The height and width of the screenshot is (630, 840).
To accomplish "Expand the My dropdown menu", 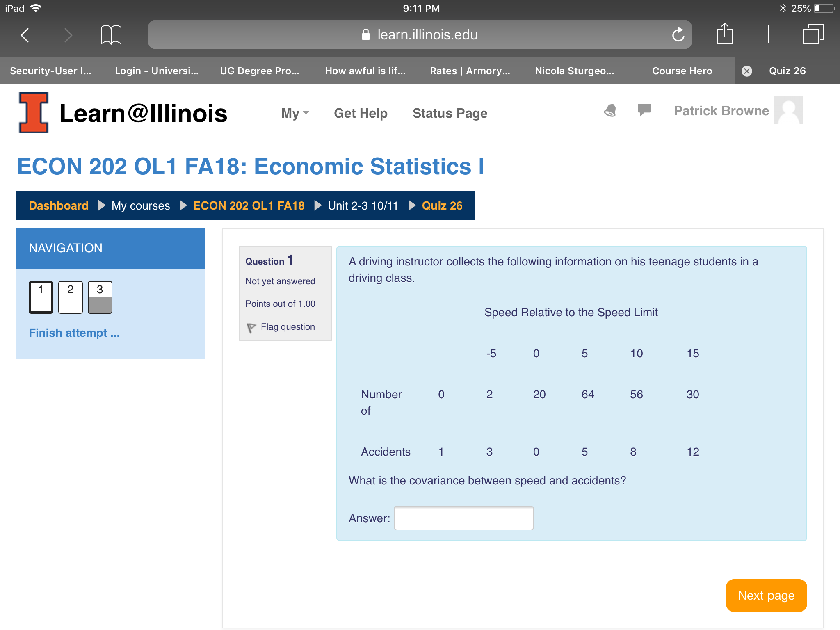I will 294,113.
